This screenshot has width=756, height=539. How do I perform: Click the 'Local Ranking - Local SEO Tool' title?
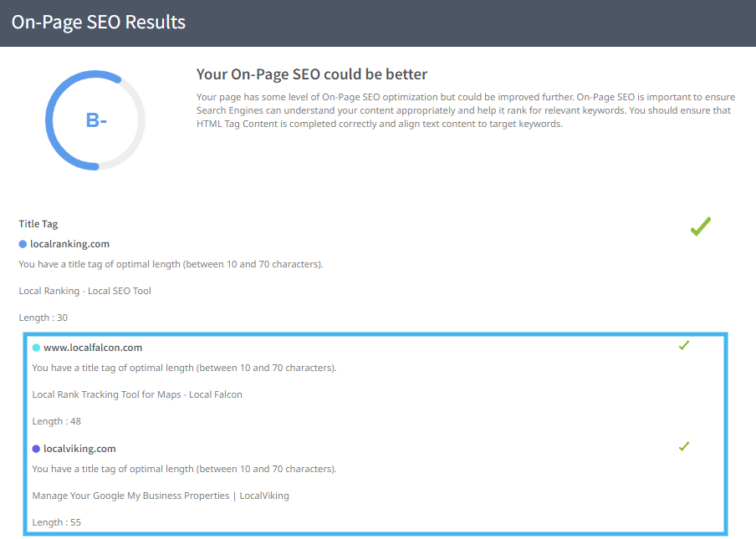coord(84,291)
